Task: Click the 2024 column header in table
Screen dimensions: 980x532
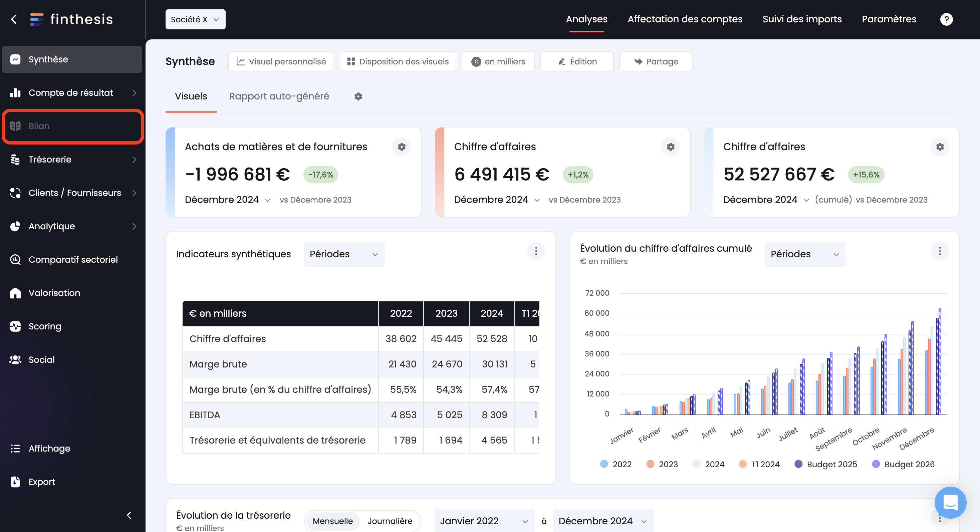Action: point(492,313)
